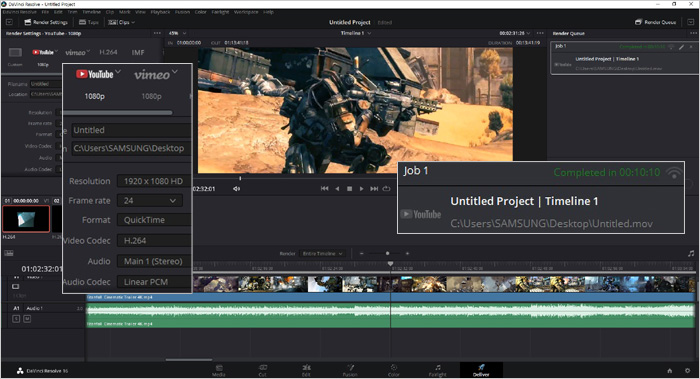This screenshot has height=379, width=700.
Task: Mute the Audio 1 track
Action: pos(27,319)
